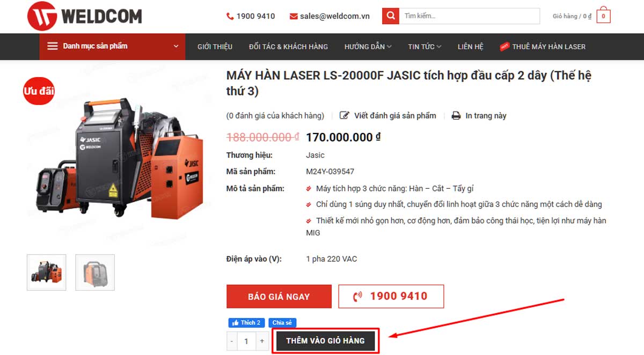Open the Giới thiệu menu item
The image size is (644, 355).
215,47
